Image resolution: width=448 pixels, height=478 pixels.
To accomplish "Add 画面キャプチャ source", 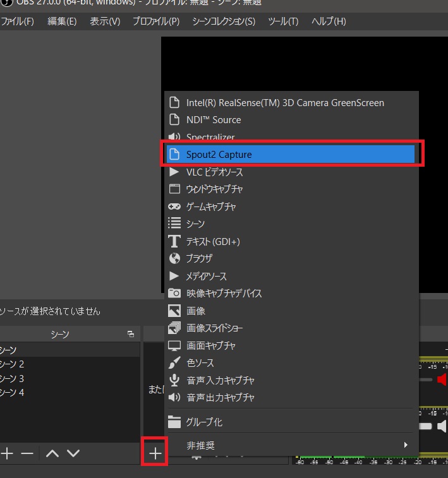I will [291, 345].
